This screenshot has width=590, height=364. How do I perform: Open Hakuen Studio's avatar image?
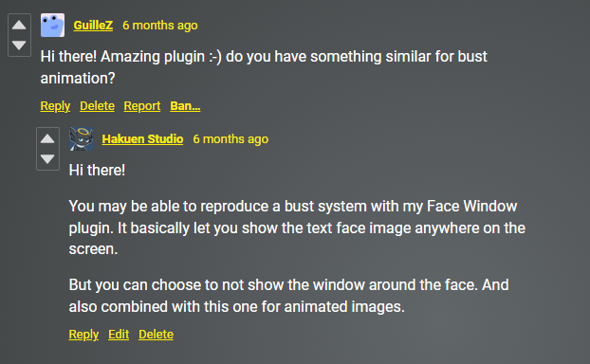pyautogui.click(x=82, y=138)
